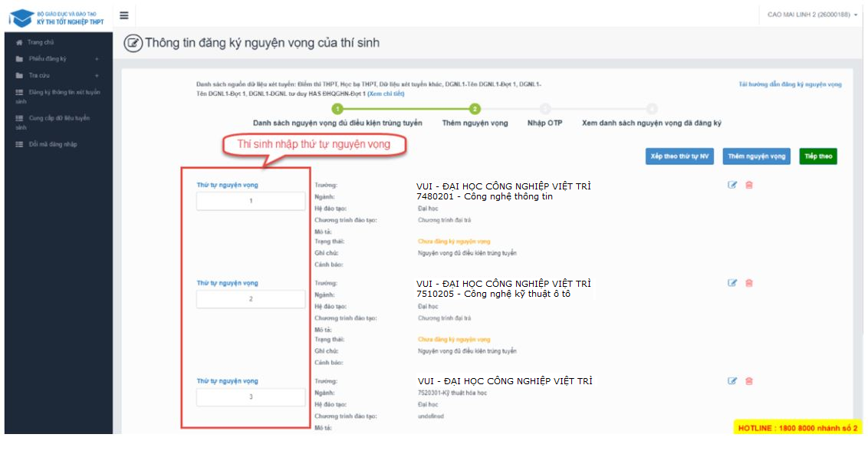
Task: Open the CAO MAI LINH 2 account dropdown
Action: (812, 15)
